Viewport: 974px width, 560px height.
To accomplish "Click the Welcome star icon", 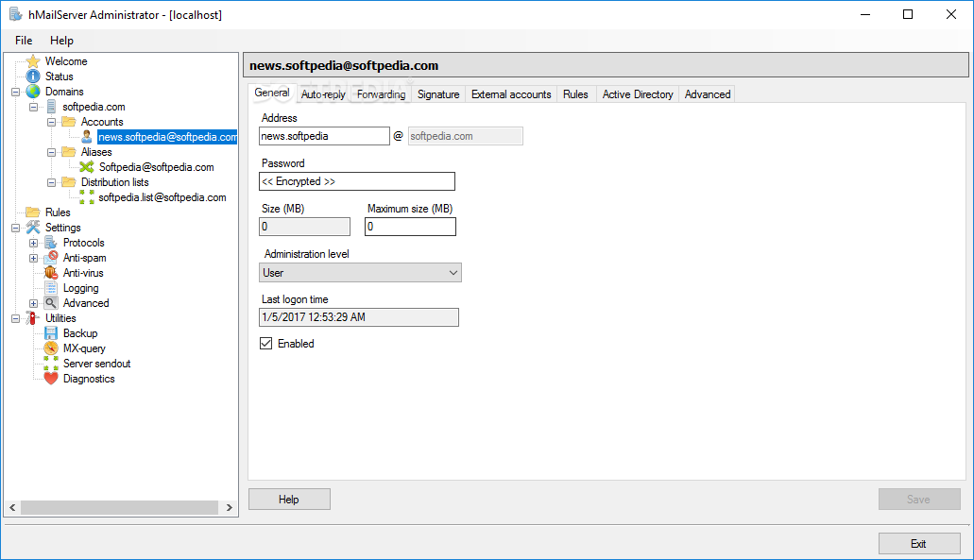I will [x=33, y=61].
